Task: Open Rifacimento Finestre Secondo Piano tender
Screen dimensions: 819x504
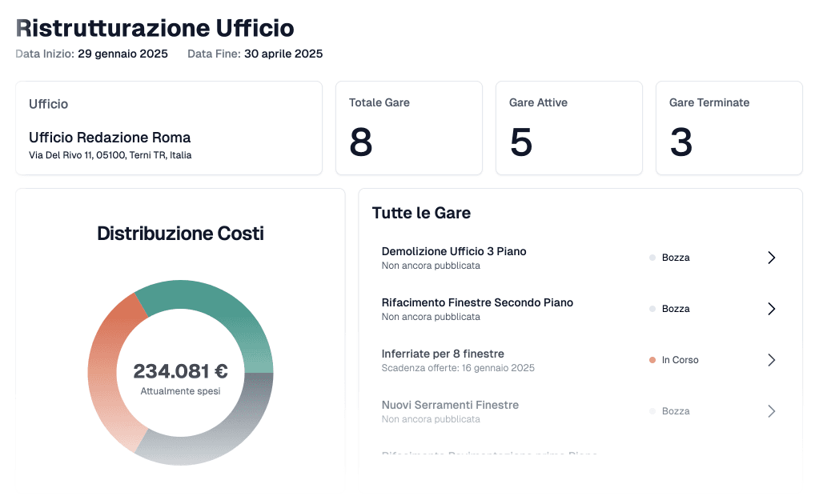Action: click(477, 302)
